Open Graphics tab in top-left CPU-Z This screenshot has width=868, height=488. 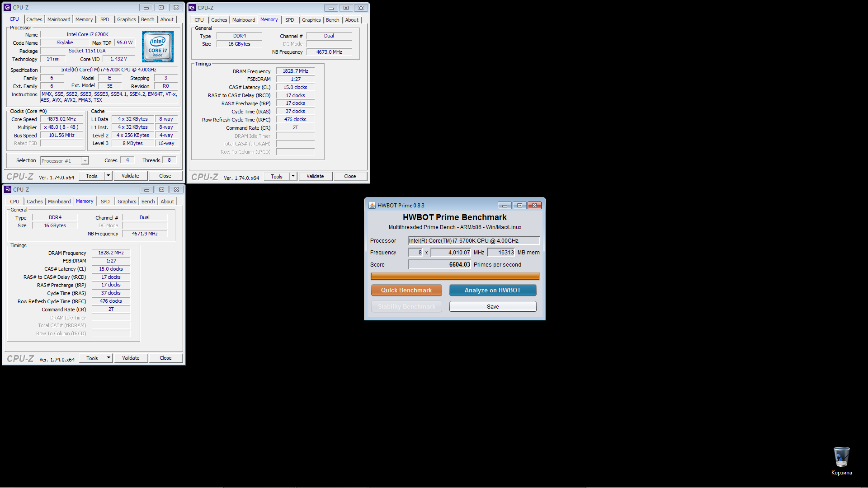point(126,19)
